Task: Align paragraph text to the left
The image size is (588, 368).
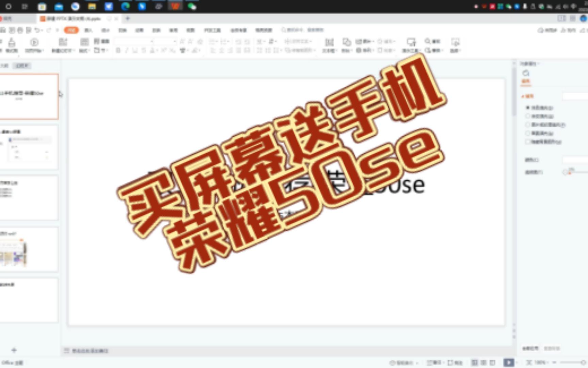Action: (x=213, y=50)
